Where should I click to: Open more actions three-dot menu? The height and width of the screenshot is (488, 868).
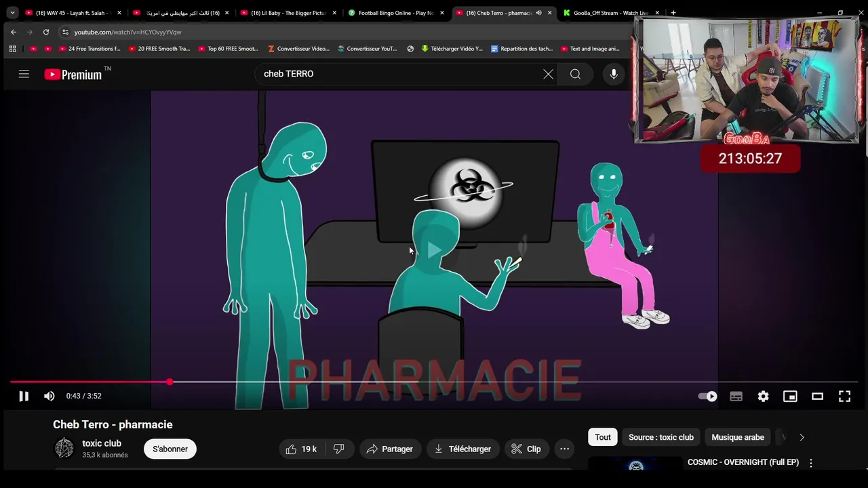[564, 449]
